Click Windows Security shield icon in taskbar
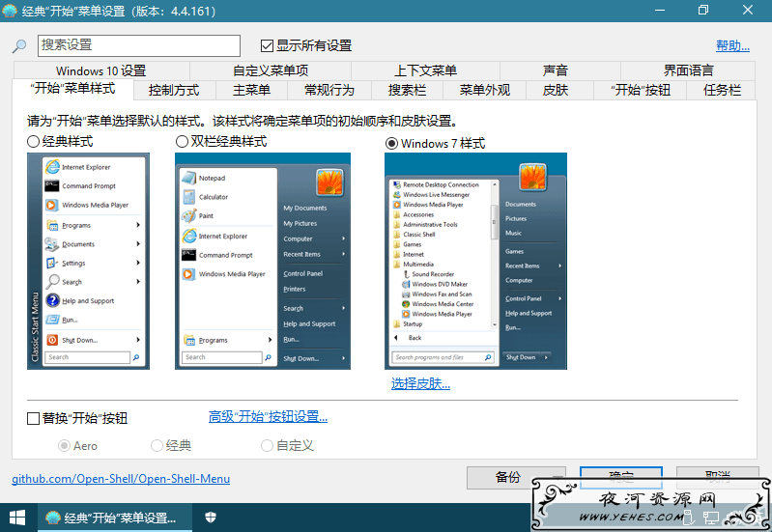This screenshot has height=532, width=772. pos(211,518)
